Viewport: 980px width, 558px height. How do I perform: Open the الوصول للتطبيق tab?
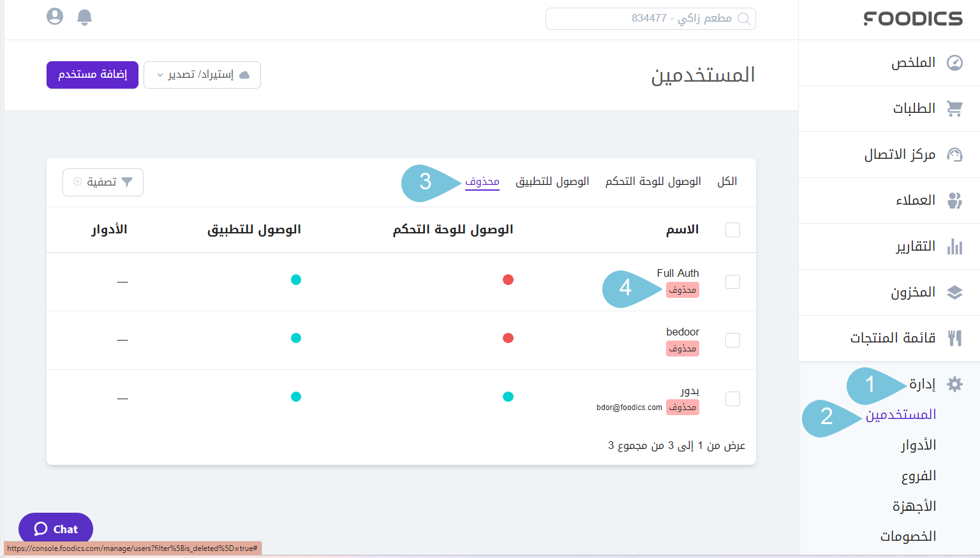pyautogui.click(x=553, y=181)
